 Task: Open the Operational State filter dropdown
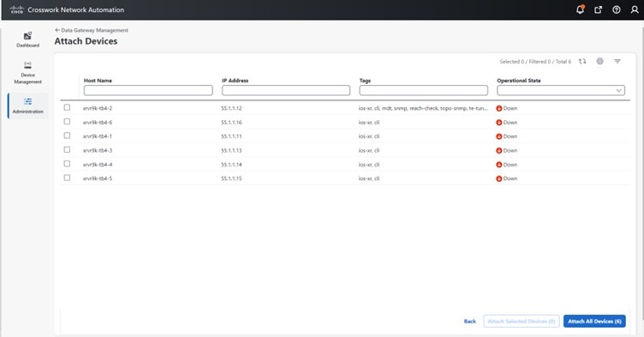coord(561,90)
